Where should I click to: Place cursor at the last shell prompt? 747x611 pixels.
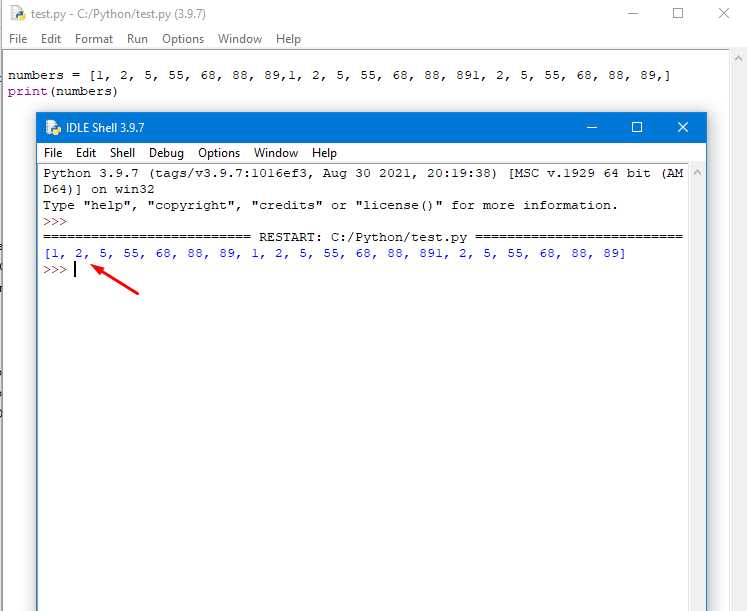coord(75,270)
